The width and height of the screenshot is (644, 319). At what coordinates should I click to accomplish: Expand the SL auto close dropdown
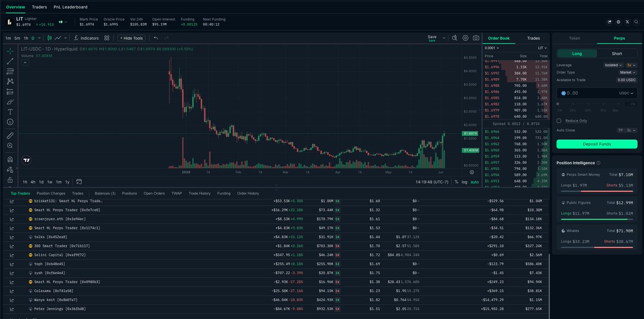[x=632, y=130]
